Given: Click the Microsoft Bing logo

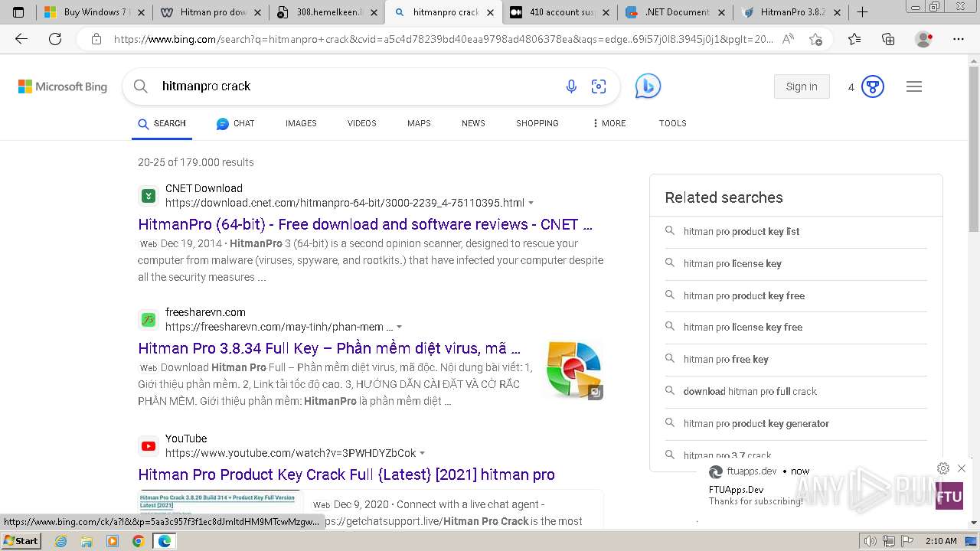Looking at the screenshot, I should 63,86.
